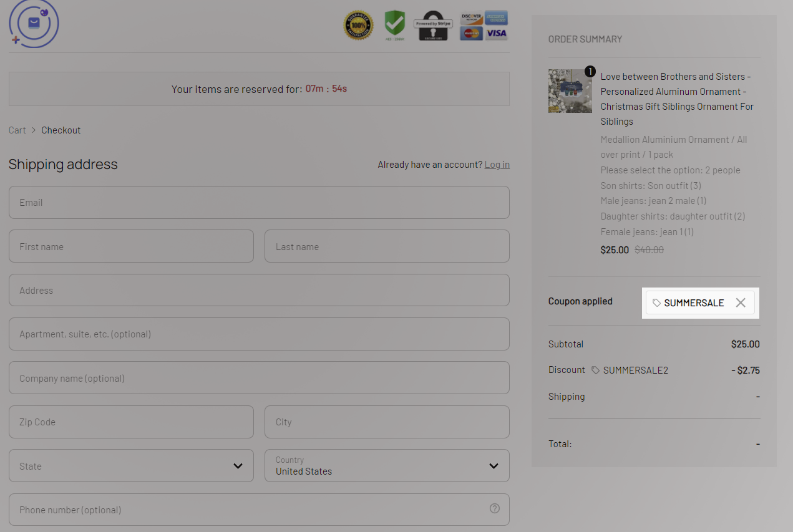This screenshot has height=532, width=793.
Task: Click the store logo icon
Action: pyautogui.click(x=34, y=24)
